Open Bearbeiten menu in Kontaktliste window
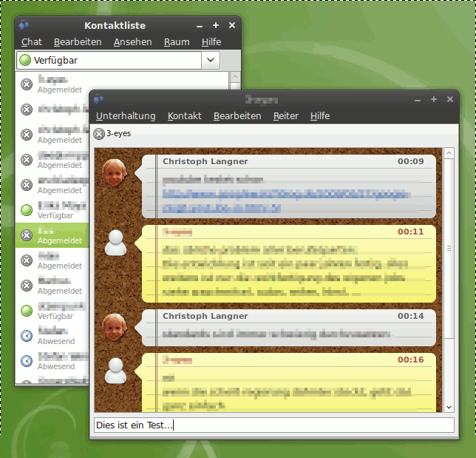This screenshot has height=458, width=476. click(x=78, y=42)
